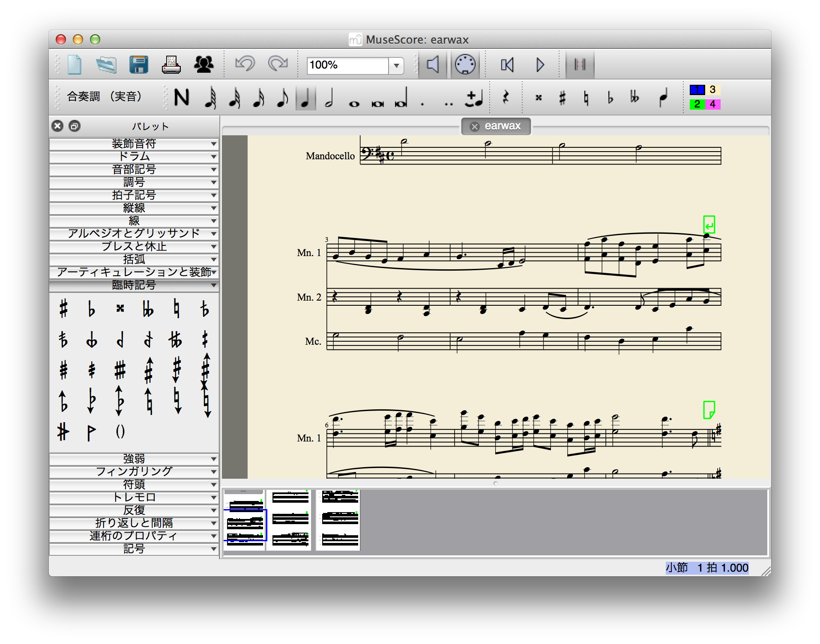Toggle MIDI input button
Image resolution: width=820 pixels, height=644 pixels.
(465, 65)
